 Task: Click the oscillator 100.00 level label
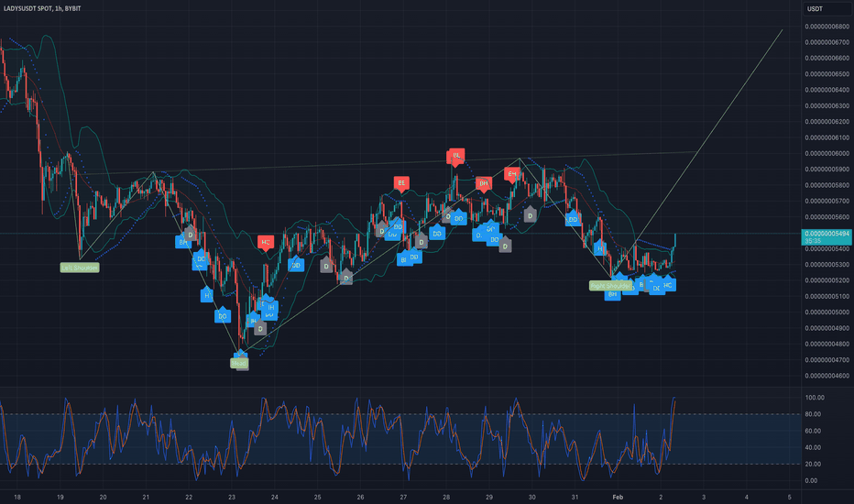(x=815, y=398)
